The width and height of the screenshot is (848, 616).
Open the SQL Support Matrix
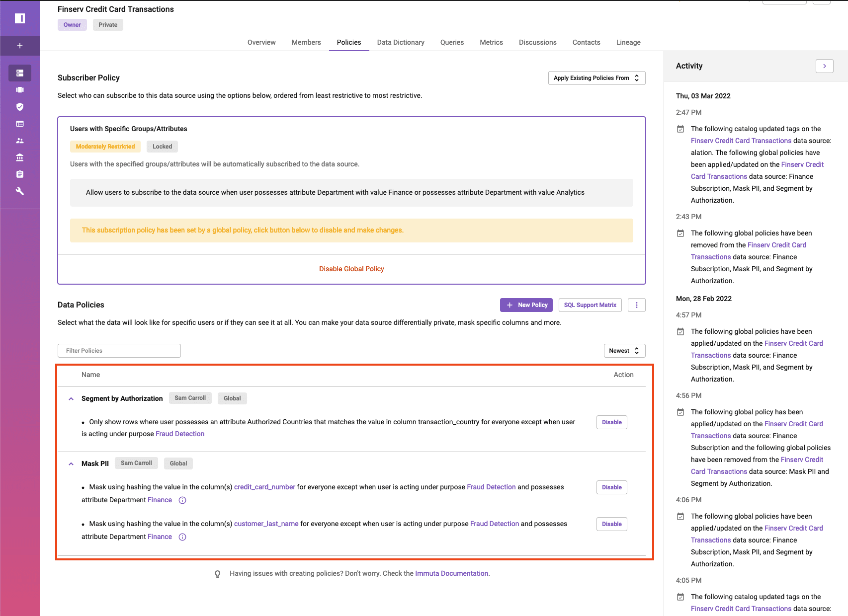[x=590, y=305]
